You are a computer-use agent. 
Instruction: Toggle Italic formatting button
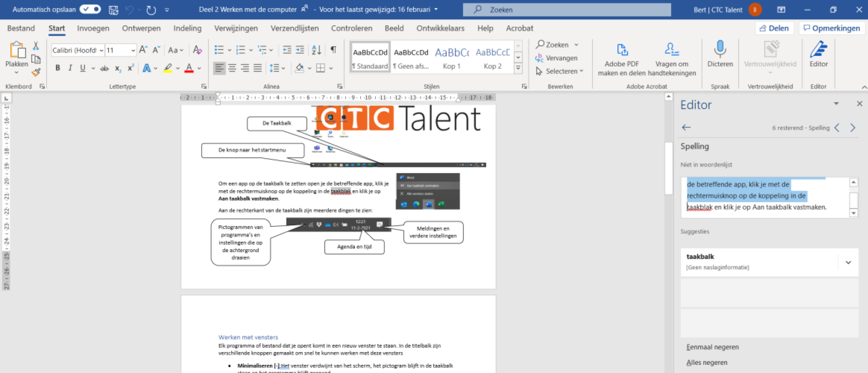coord(70,68)
